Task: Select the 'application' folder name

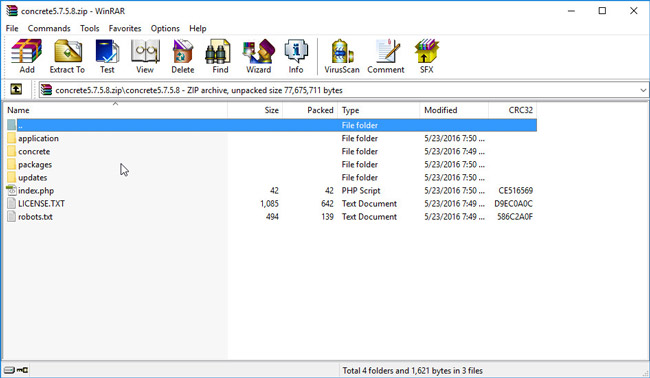Action: coord(38,138)
